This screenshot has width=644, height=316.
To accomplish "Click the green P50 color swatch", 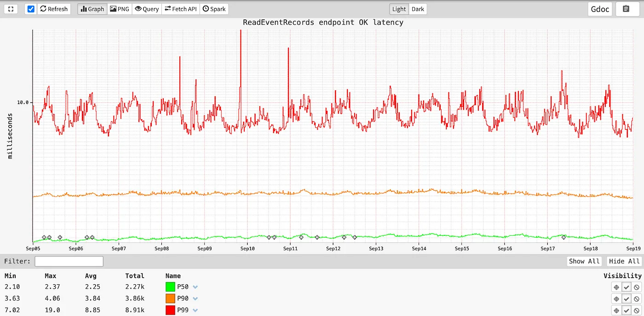I will tap(170, 287).
